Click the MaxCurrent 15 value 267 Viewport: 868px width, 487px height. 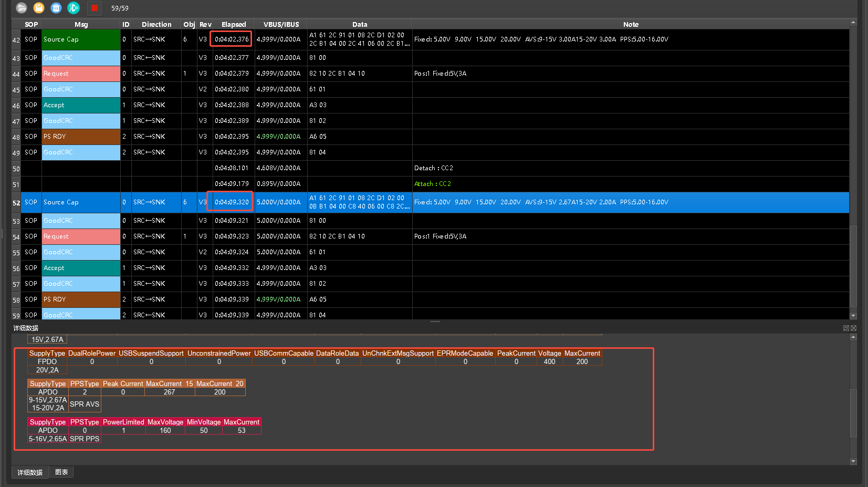click(169, 392)
